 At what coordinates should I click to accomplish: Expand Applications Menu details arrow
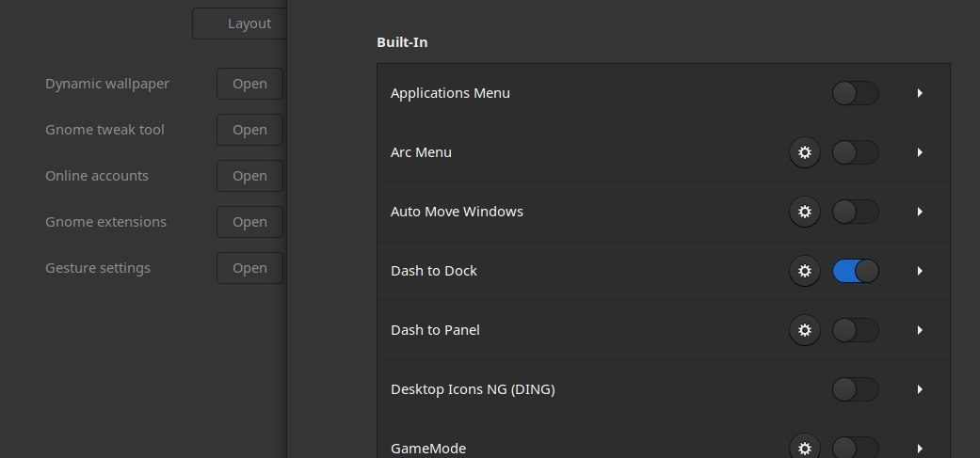[x=920, y=93]
